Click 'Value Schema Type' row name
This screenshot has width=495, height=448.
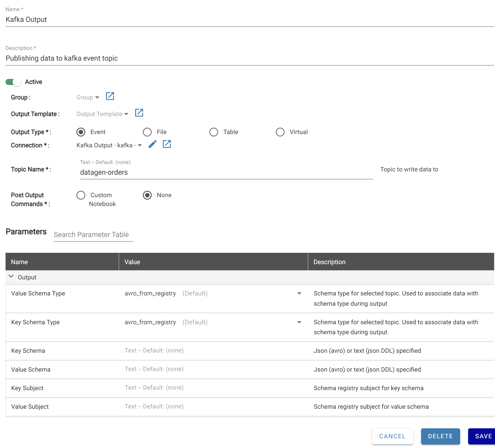pyautogui.click(x=38, y=293)
